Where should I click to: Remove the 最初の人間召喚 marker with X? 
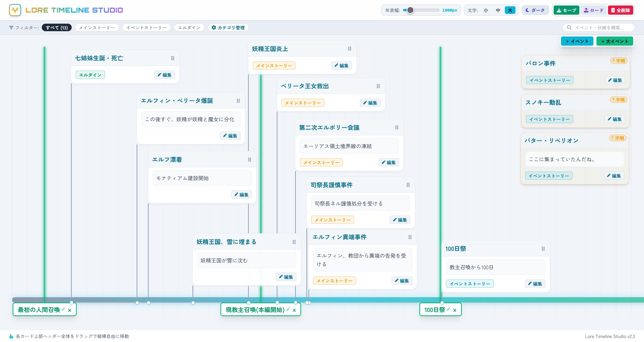70,310
